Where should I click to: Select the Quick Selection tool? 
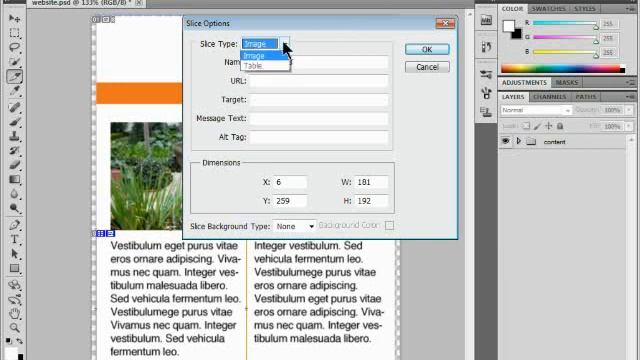[14, 62]
